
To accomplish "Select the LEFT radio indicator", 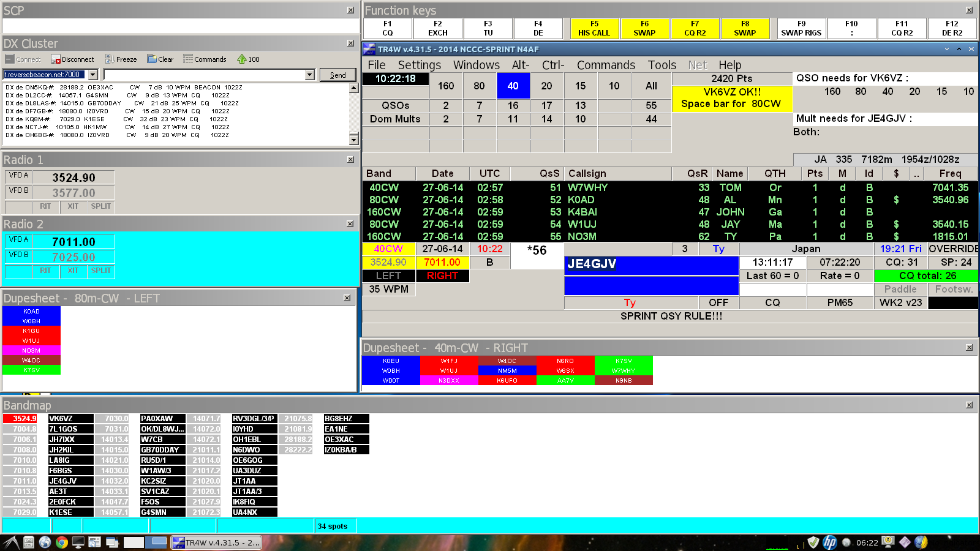I will point(388,276).
